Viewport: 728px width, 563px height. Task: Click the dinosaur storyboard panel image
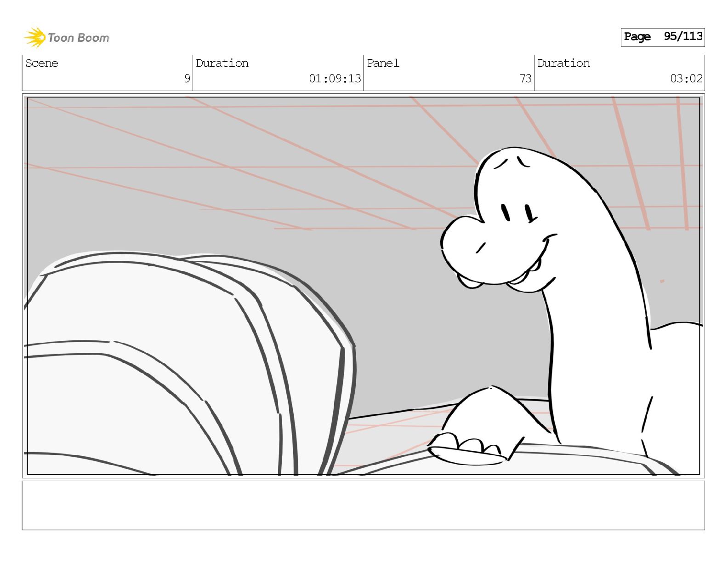pos(363,286)
